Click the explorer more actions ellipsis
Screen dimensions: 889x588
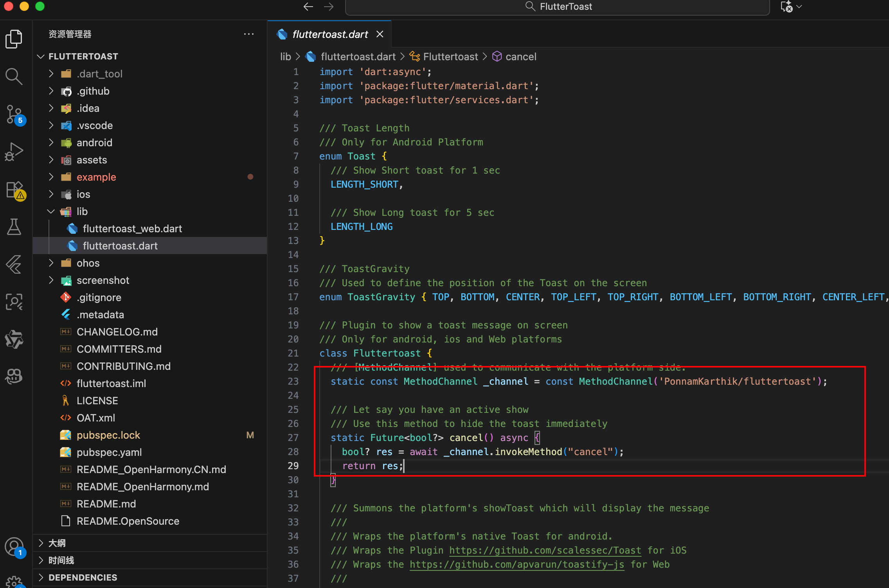point(249,34)
